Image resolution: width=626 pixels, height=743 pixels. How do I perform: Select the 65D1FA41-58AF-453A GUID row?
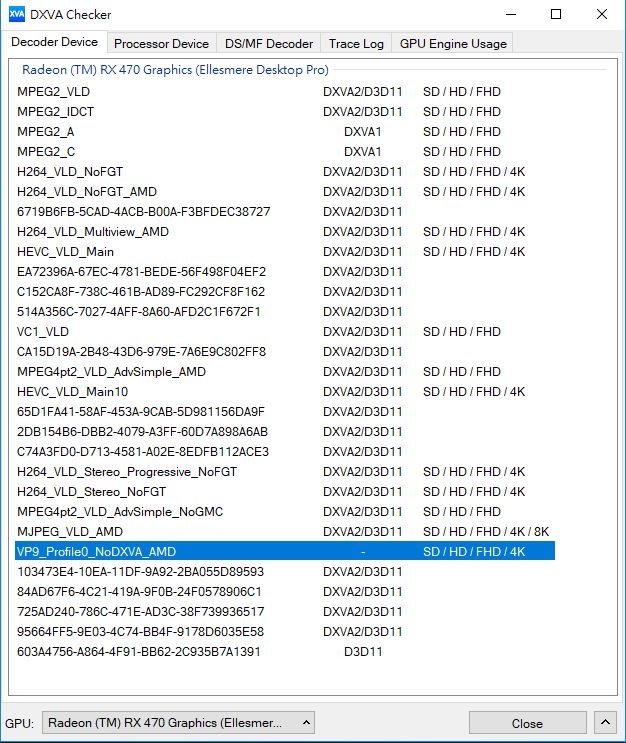285,412
